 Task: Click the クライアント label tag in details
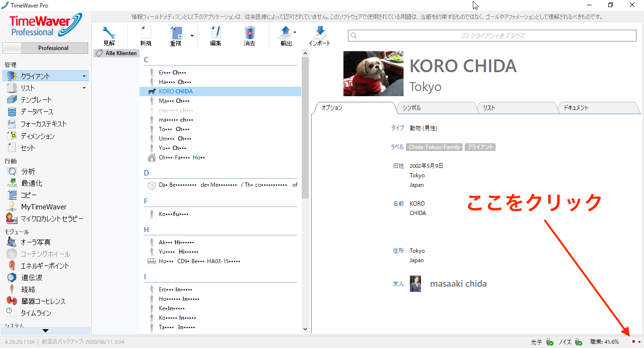pos(480,147)
